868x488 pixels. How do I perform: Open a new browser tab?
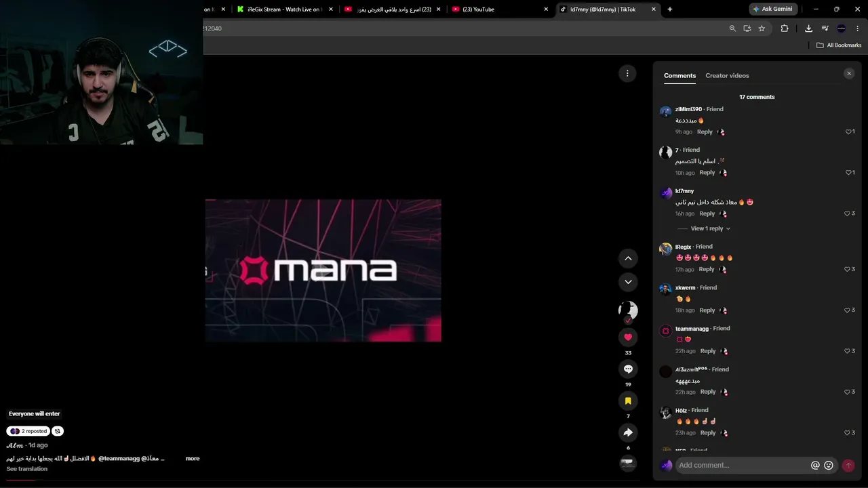click(670, 9)
